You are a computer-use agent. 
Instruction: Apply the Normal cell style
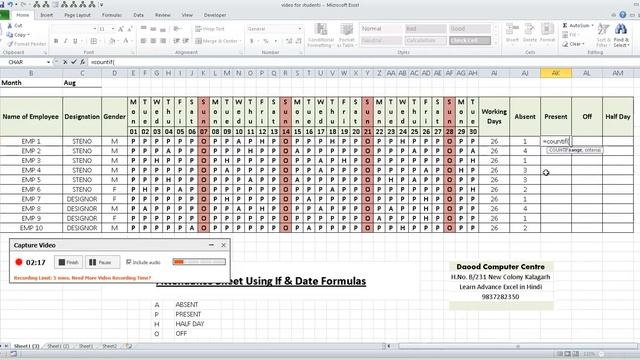(x=381, y=29)
